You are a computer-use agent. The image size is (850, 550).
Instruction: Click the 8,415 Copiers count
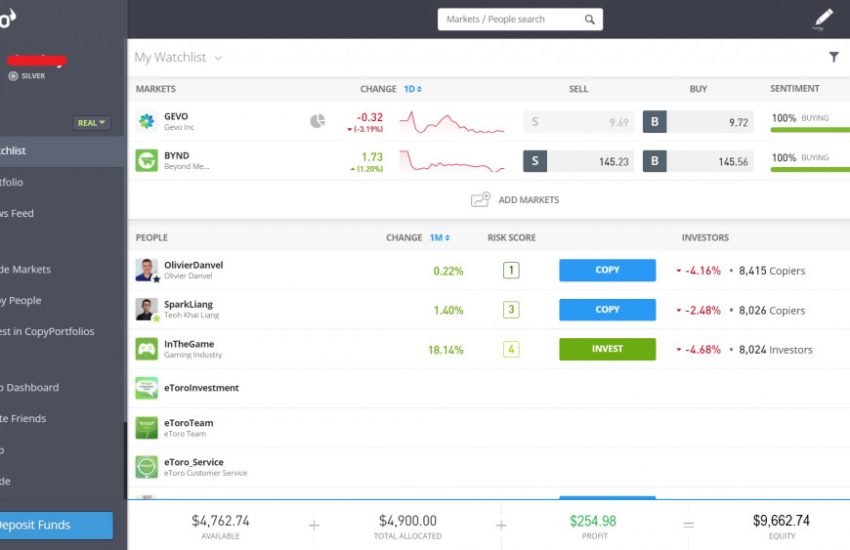click(772, 270)
